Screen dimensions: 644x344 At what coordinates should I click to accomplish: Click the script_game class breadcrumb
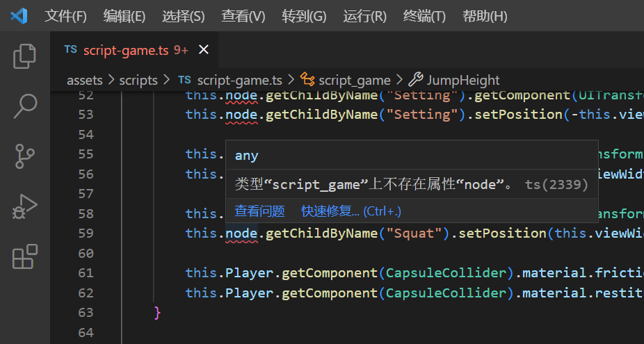click(355, 80)
